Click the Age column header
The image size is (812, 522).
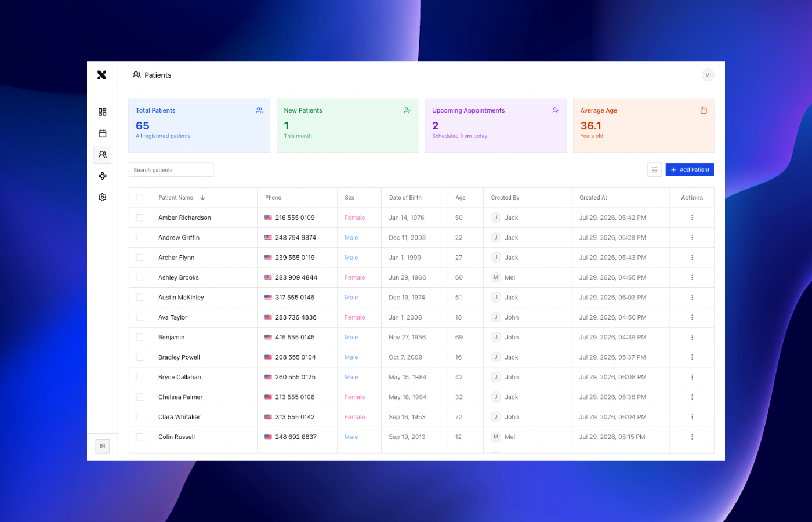point(461,198)
